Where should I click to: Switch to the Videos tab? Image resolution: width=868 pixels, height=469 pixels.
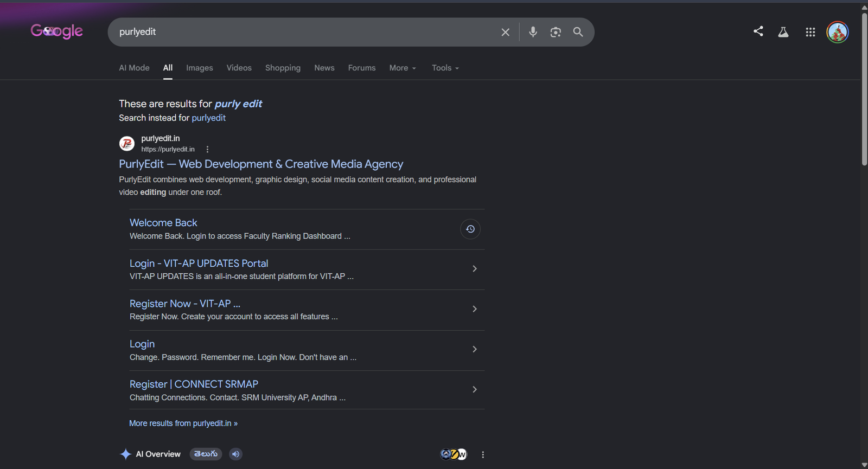pos(239,68)
